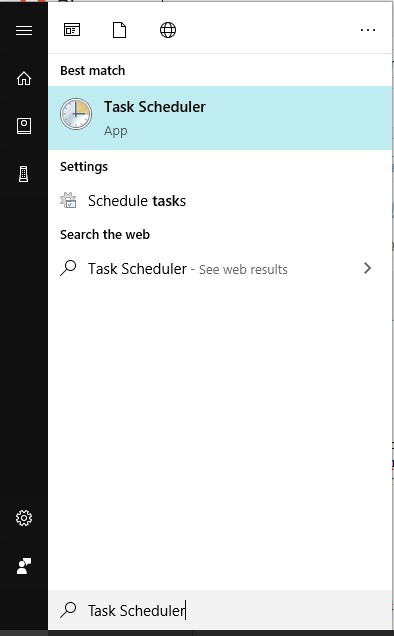
Task: Click the search box magnifier icon
Action: click(x=68, y=610)
